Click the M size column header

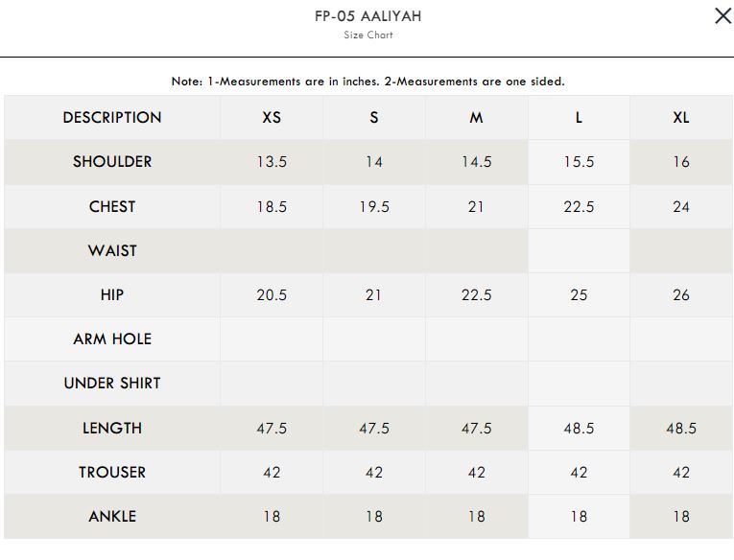pyautogui.click(x=476, y=118)
